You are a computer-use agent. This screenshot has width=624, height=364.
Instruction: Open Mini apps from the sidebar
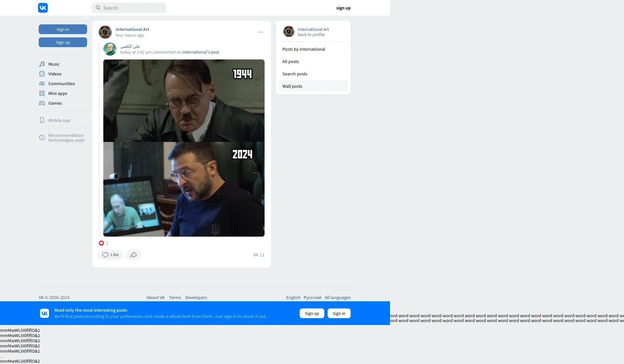tap(58, 93)
